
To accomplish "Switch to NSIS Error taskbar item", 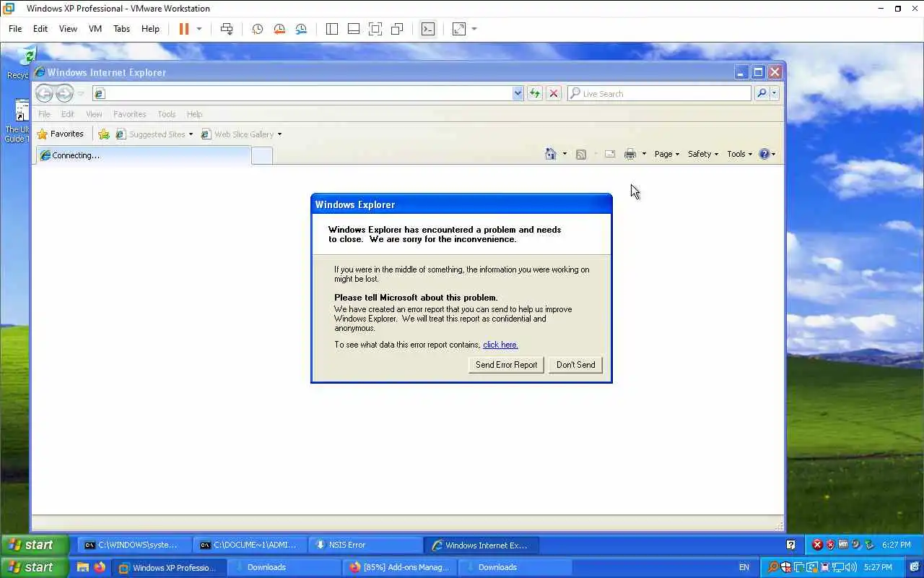I will 367,545.
